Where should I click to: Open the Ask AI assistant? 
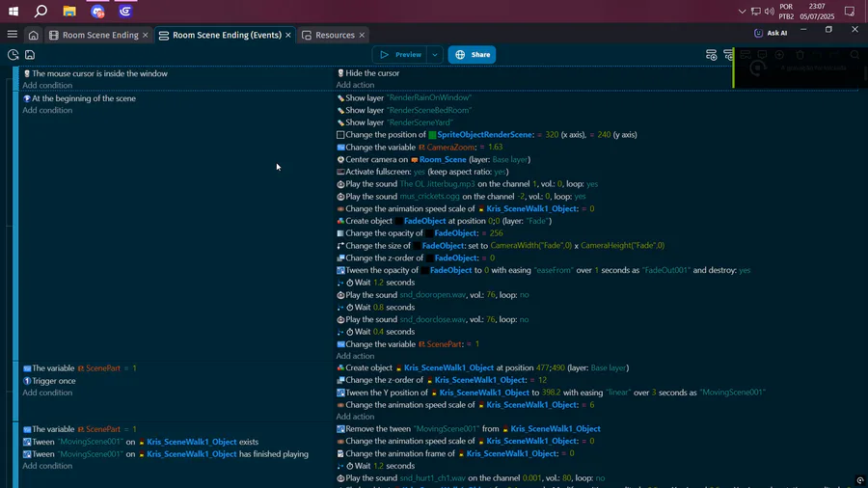pyautogui.click(x=771, y=33)
